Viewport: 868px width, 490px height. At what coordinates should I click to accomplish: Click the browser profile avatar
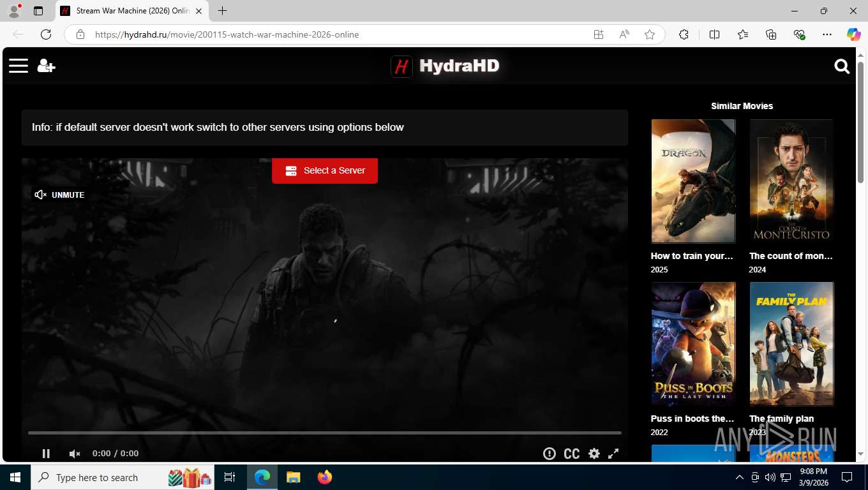click(14, 11)
